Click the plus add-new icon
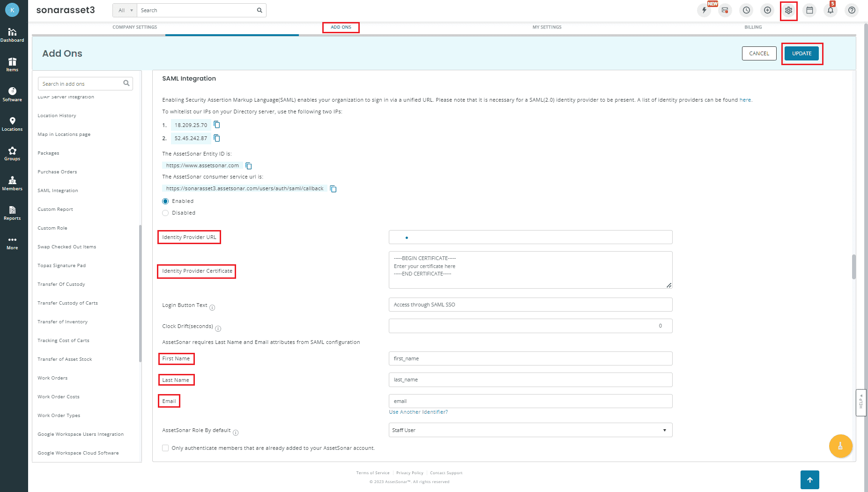 (x=767, y=10)
